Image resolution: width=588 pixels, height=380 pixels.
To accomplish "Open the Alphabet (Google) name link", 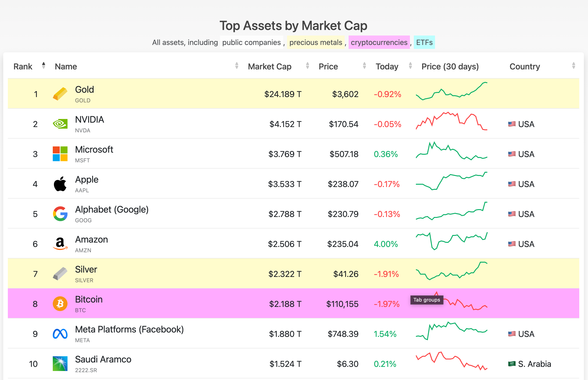I will point(112,210).
